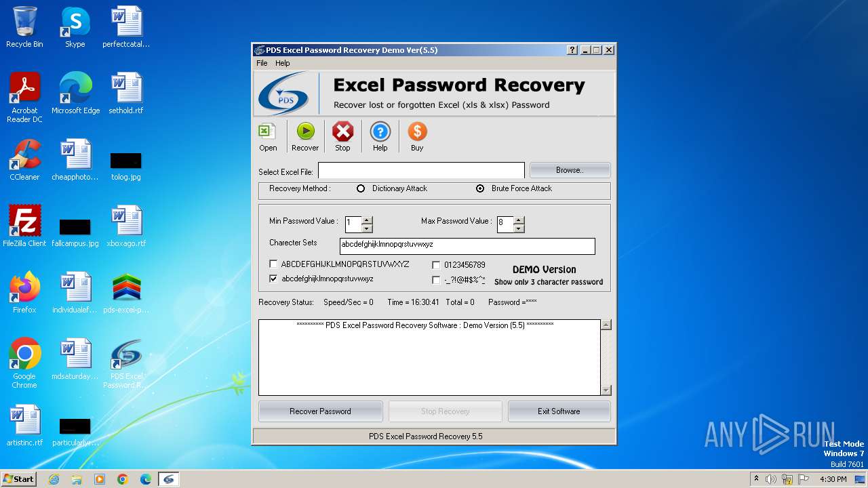Increase the Min Password Value

[367, 220]
